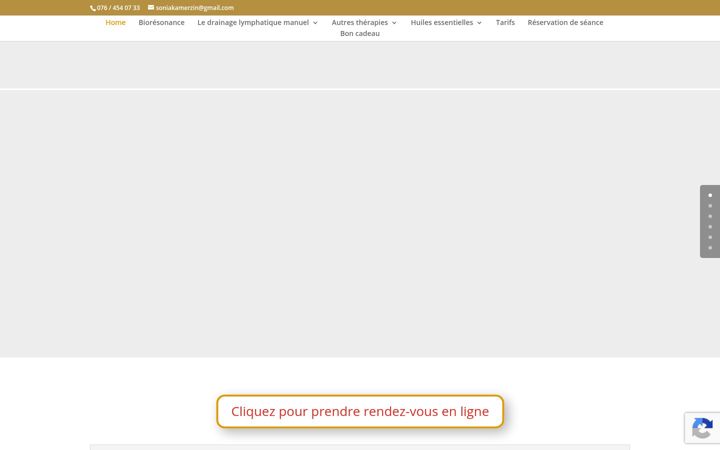The height and width of the screenshot is (450, 720).
Task: Open the soniakamerzin@gmail.com email link
Action: (x=195, y=8)
